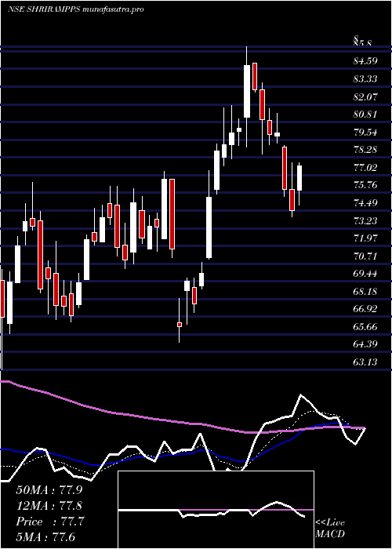Click the 71.97 price axis label
This screenshot has height=549, width=392.
365,238
